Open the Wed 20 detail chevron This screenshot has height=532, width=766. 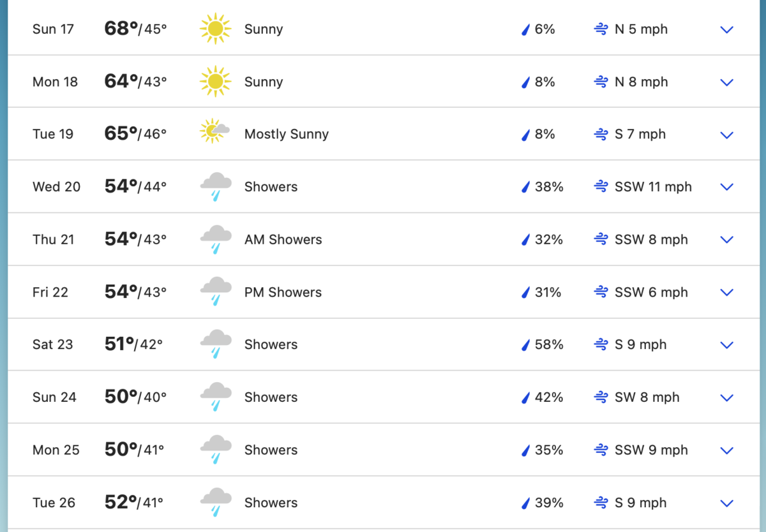[x=726, y=187]
